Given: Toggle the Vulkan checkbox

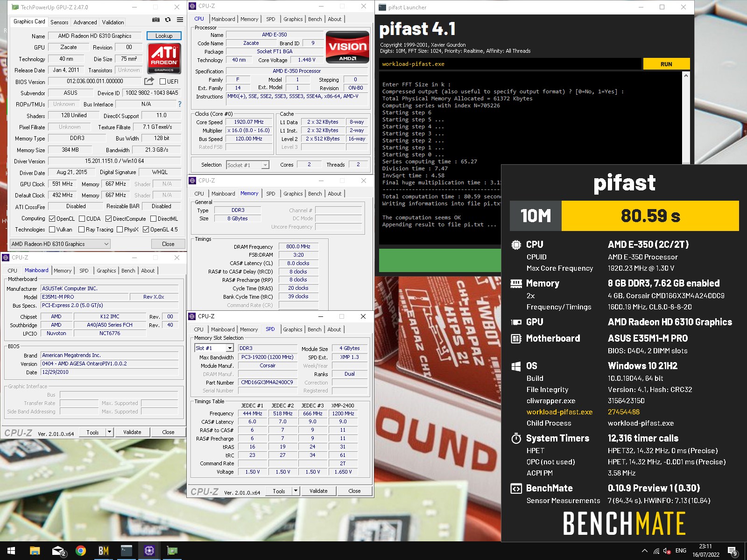Looking at the screenshot, I should pos(52,230).
